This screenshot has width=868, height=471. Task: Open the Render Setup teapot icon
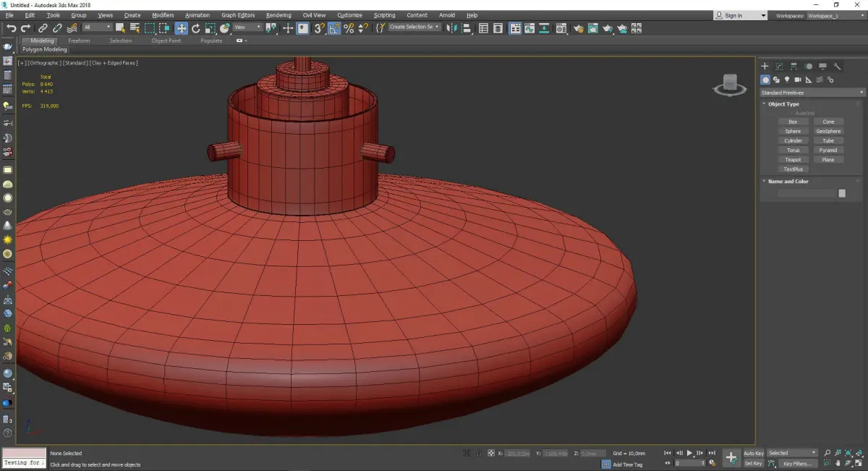point(579,28)
